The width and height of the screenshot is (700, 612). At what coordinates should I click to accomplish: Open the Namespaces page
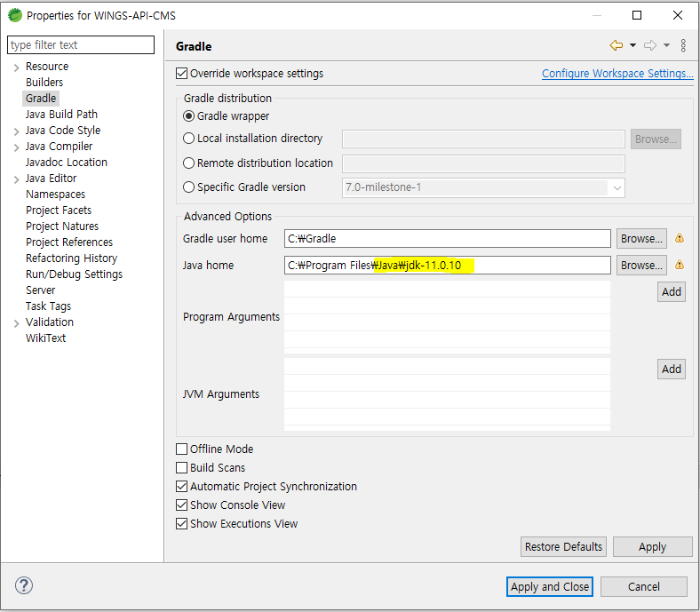click(55, 195)
